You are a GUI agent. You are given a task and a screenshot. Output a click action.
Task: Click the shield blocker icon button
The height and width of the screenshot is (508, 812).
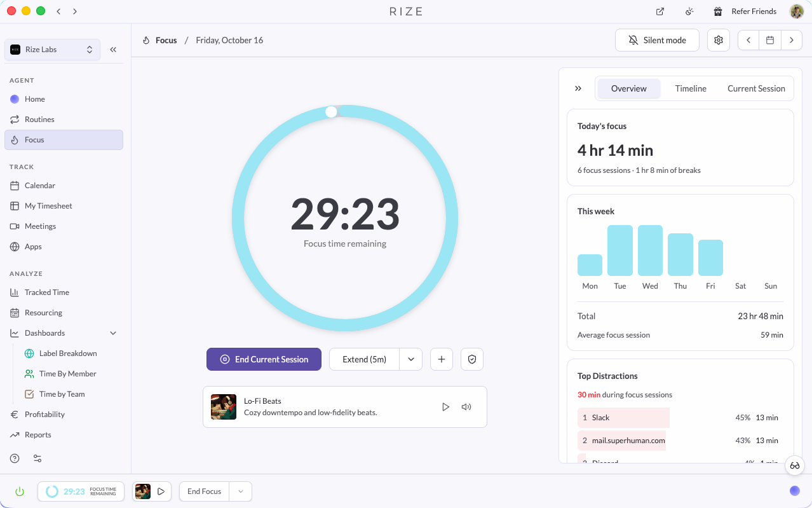pyautogui.click(x=472, y=359)
